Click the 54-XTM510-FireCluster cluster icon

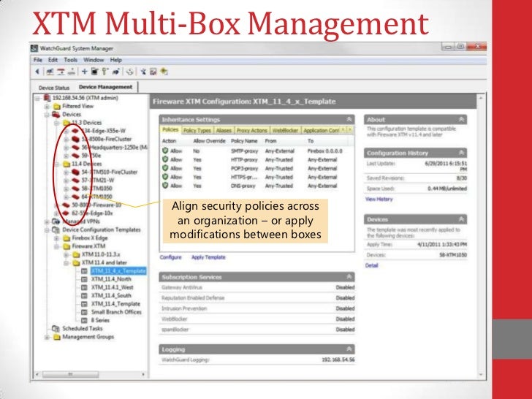click(76, 172)
